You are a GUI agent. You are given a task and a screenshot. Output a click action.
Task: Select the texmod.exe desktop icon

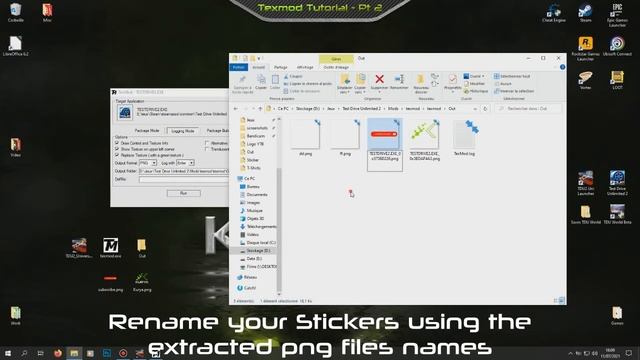click(x=110, y=248)
